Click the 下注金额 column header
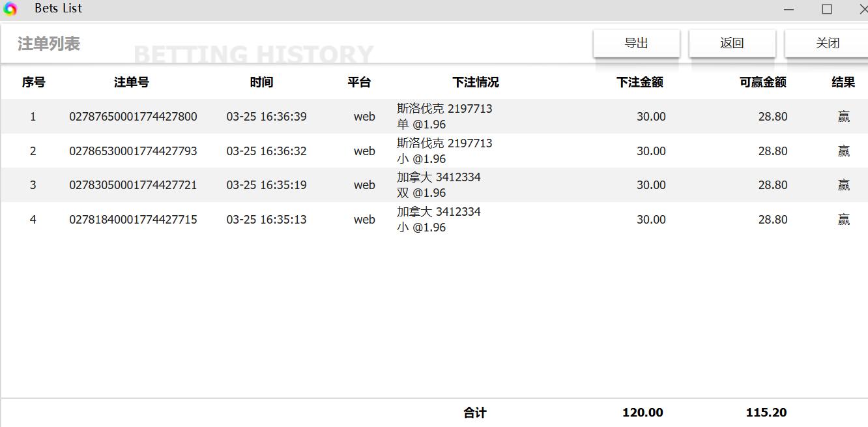The width and height of the screenshot is (868, 427). click(639, 82)
